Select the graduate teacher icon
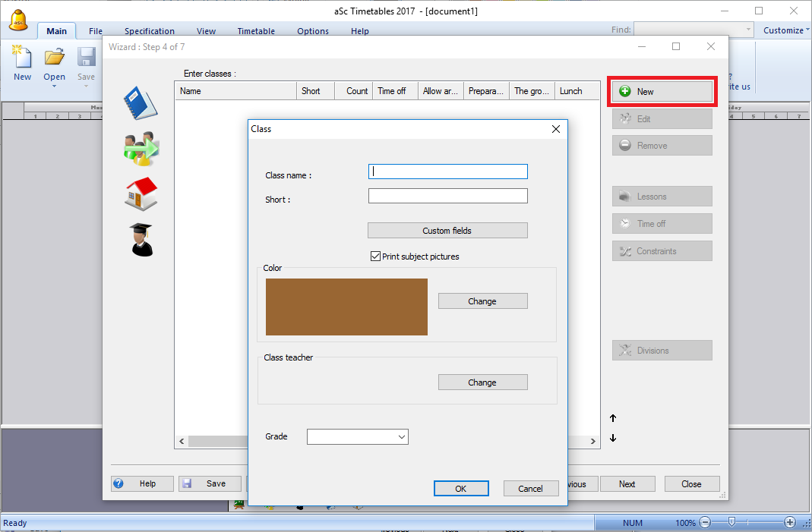This screenshot has height=532, width=812. 141,239
